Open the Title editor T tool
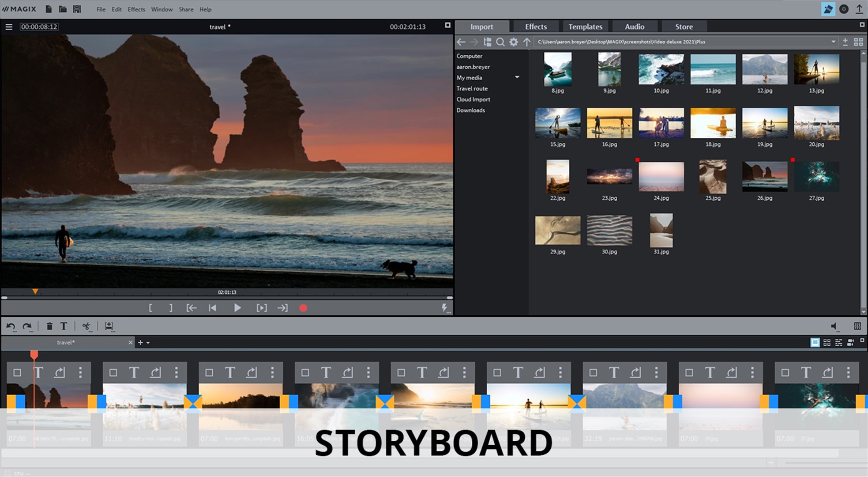The image size is (868, 477). click(x=64, y=326)
